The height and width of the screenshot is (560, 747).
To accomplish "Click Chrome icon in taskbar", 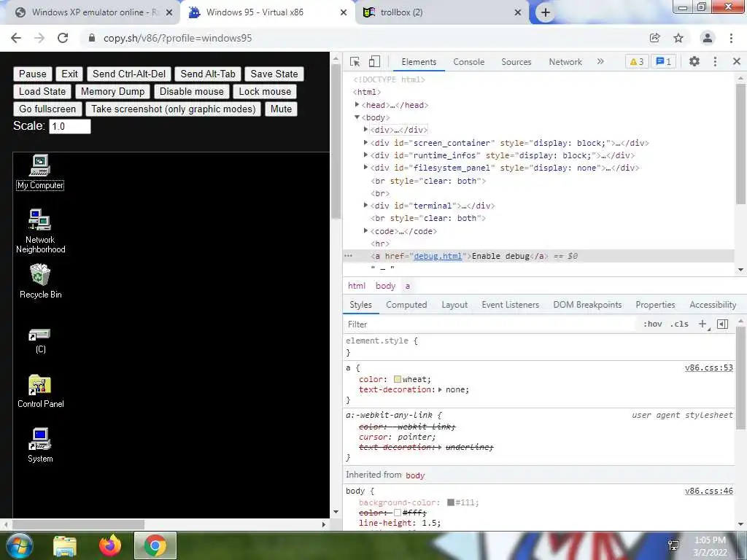I will [x=155, y=545].
